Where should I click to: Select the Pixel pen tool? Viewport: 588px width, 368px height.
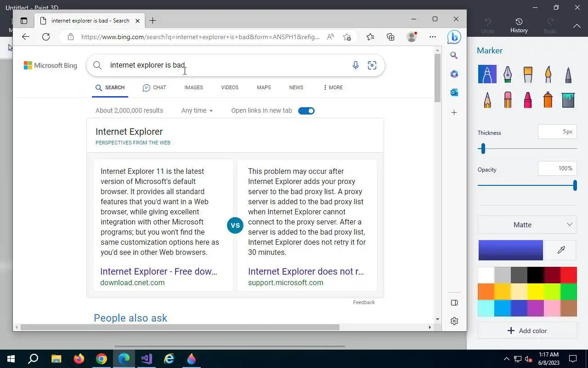click(568, 74)
